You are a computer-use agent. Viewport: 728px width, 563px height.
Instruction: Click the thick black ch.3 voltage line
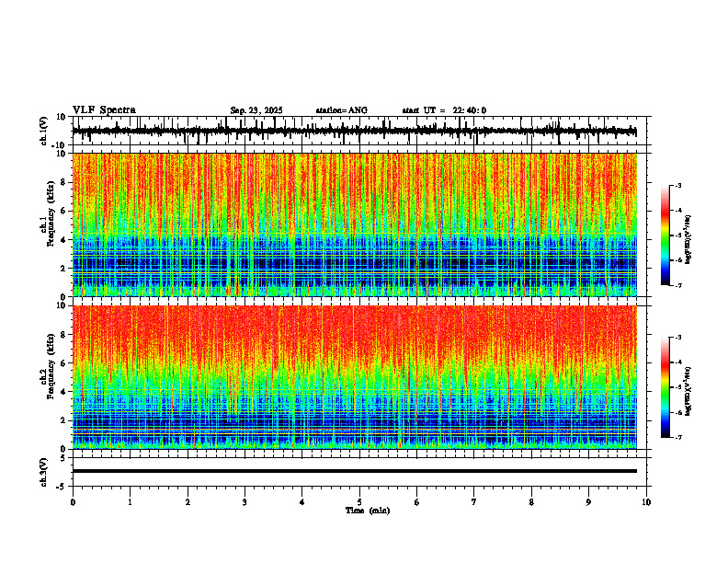[355, 471]
